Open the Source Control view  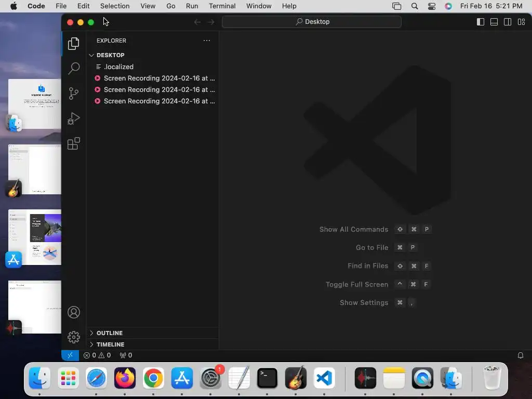click(73, 94)
